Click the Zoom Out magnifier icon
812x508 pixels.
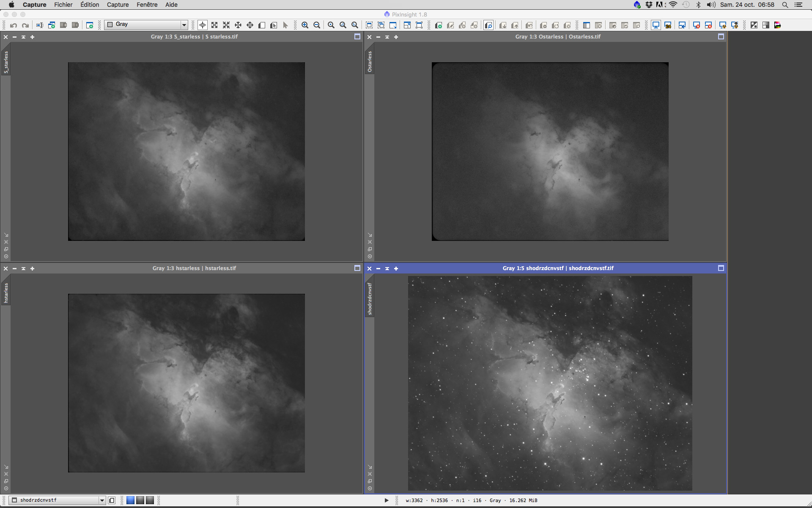point(317,25)
